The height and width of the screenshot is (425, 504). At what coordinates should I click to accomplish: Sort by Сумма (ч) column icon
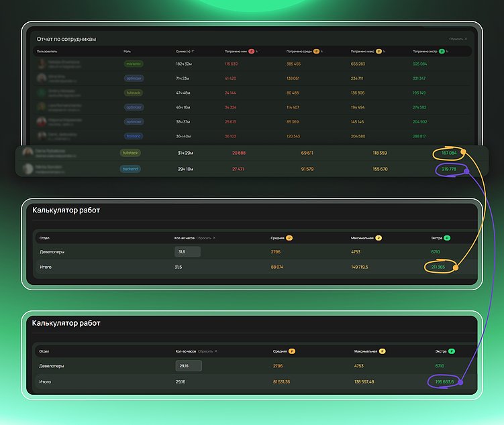tap(193, 52)
